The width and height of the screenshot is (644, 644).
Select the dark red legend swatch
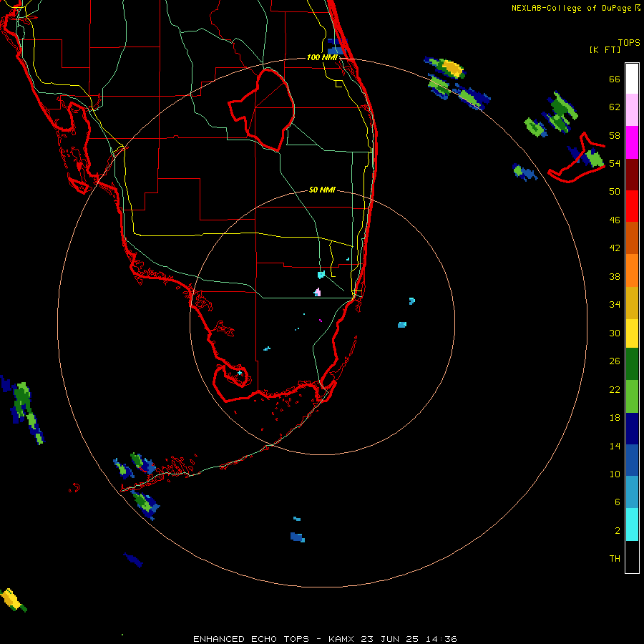(x=632, y=175)
